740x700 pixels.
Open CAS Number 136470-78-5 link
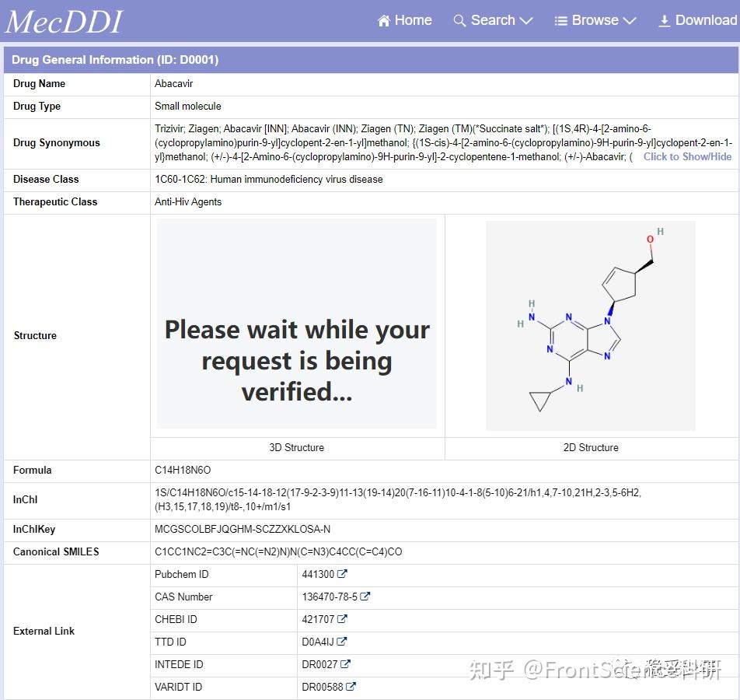click(329, 597)
